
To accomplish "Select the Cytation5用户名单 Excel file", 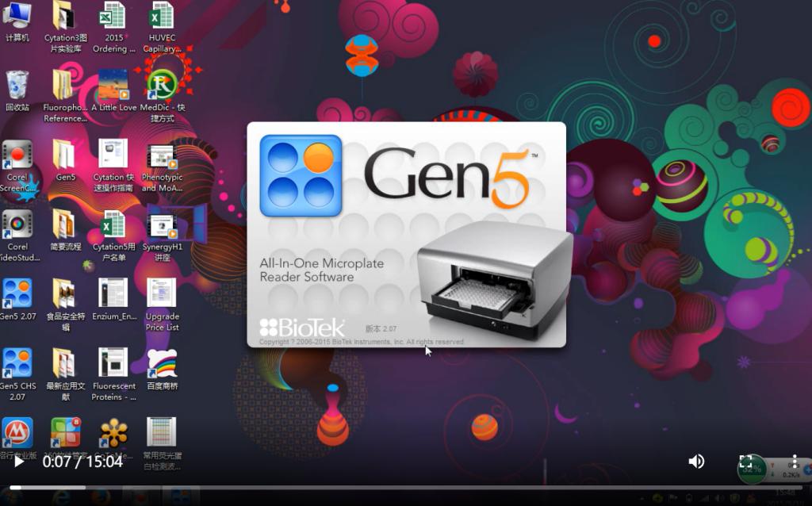I will pyautogui.click(x=113, y=236).
